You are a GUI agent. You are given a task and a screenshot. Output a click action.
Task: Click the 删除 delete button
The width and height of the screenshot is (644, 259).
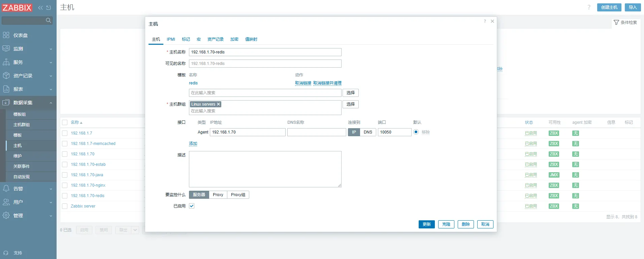pos(466,224)
